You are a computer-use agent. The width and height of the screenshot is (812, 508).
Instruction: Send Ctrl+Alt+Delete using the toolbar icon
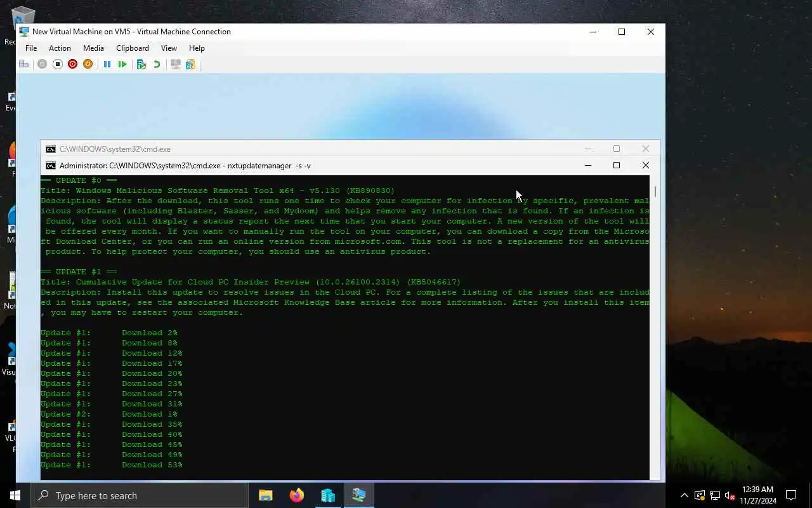(24, 64)
